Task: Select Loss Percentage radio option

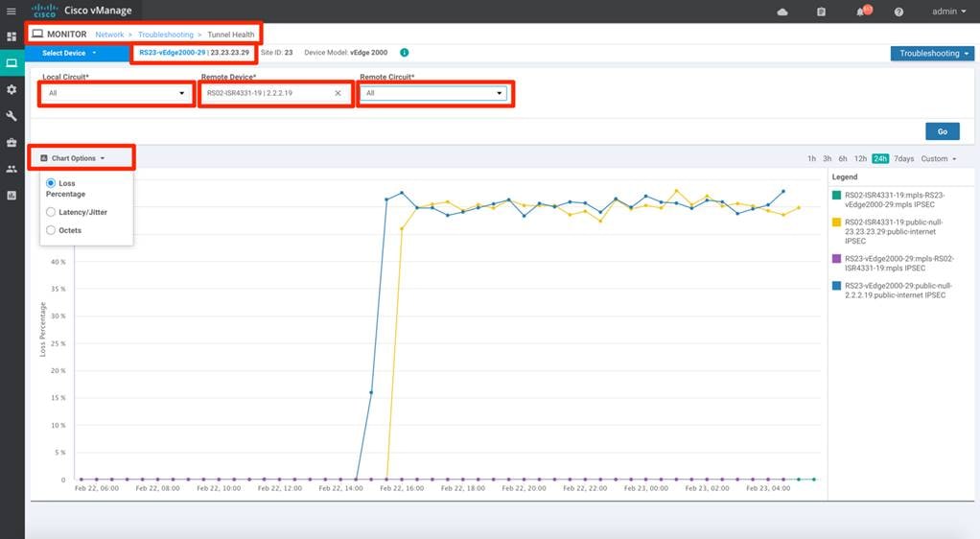Action: (51, 183)
